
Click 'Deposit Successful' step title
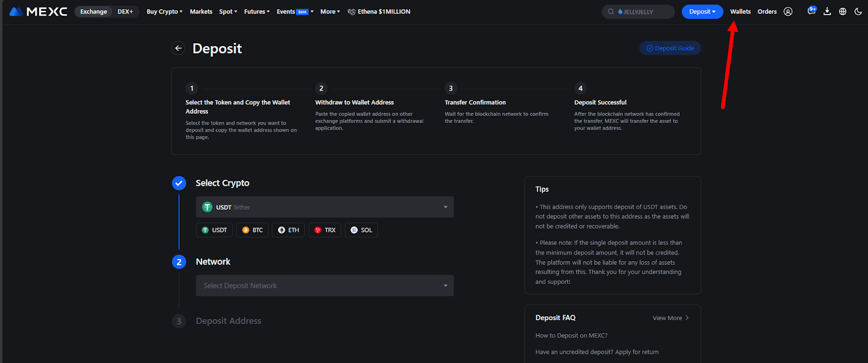(601, 102)
